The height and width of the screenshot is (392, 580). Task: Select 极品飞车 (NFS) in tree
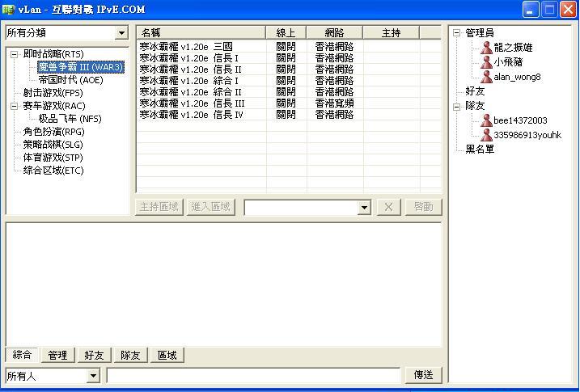(x=70, y=119)
